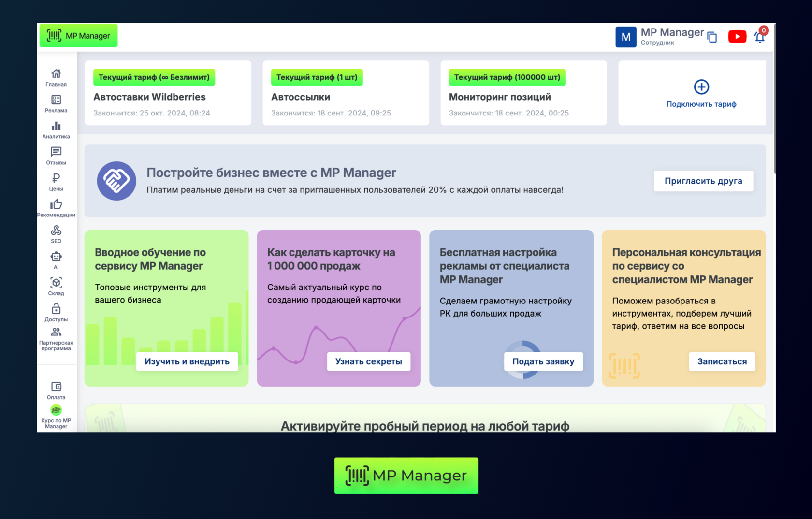Open Склад warehouse section
This screenshot has height=519, width=812.
click(x=56, y=286)
